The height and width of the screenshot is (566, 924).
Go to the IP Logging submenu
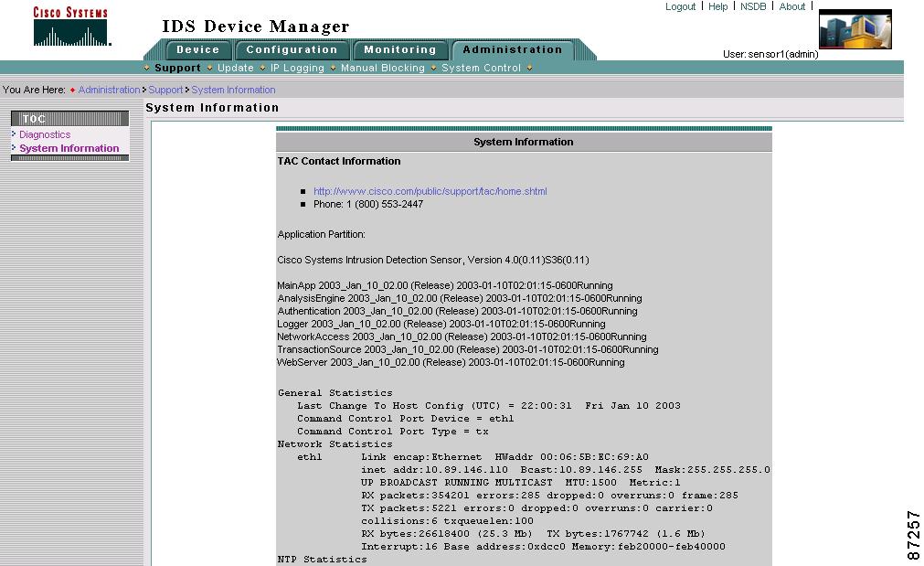tap(297, 68)
